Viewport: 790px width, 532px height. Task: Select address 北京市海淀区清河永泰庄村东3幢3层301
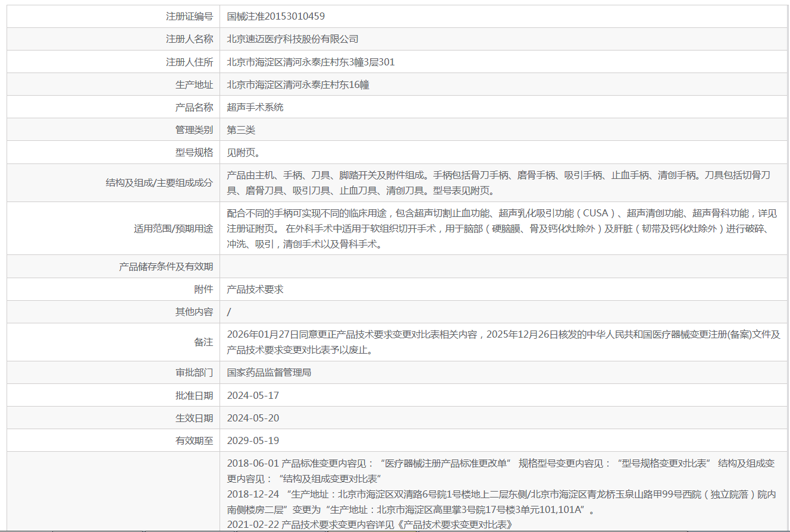click(x=311, y=62)
